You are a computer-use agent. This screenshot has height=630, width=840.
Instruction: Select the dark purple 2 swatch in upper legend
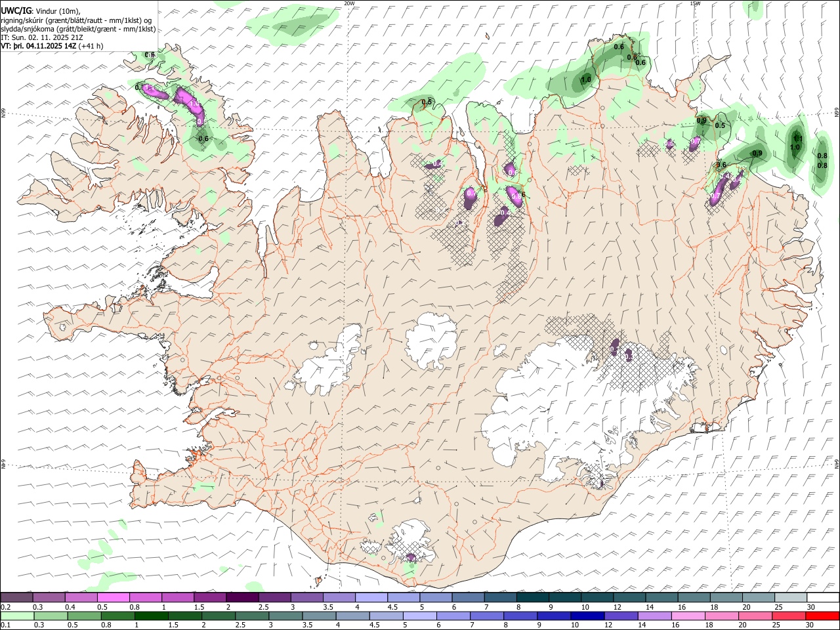[x=242, y=598]
